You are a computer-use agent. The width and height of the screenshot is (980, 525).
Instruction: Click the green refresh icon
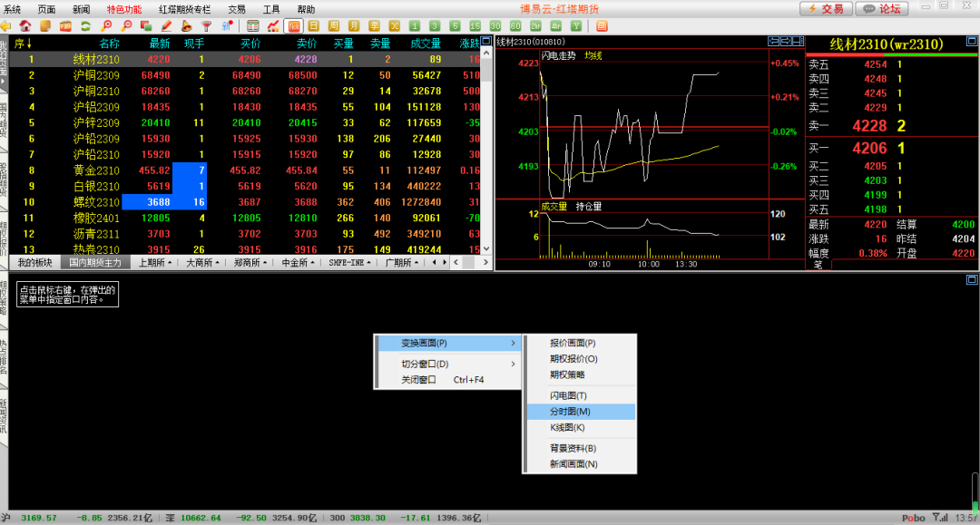(84, 25)
